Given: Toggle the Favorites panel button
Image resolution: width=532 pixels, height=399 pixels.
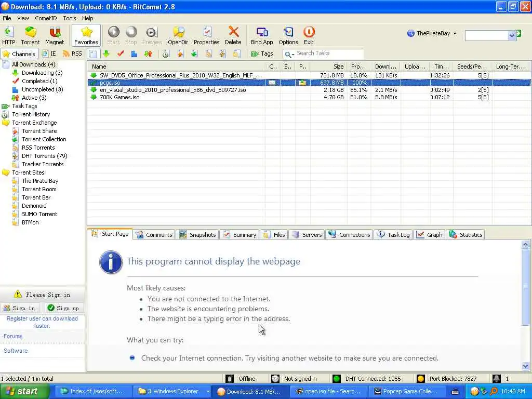Looking at the screenshot, I should click(x=86, y=35).
